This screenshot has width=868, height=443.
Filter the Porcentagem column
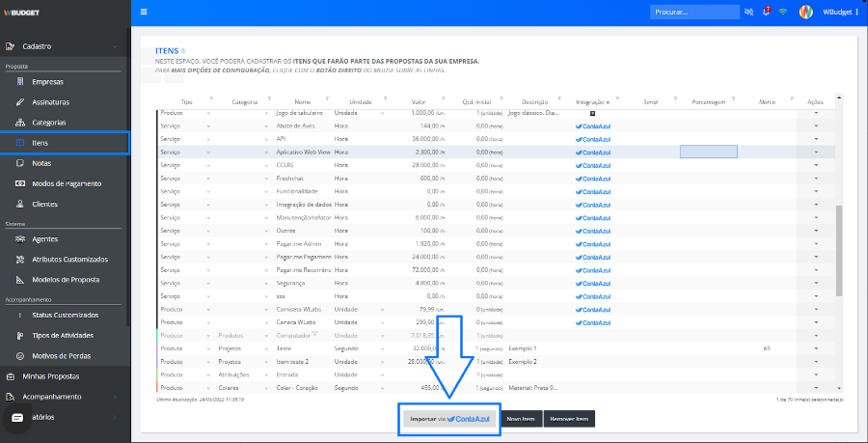[x=734, y=98]
